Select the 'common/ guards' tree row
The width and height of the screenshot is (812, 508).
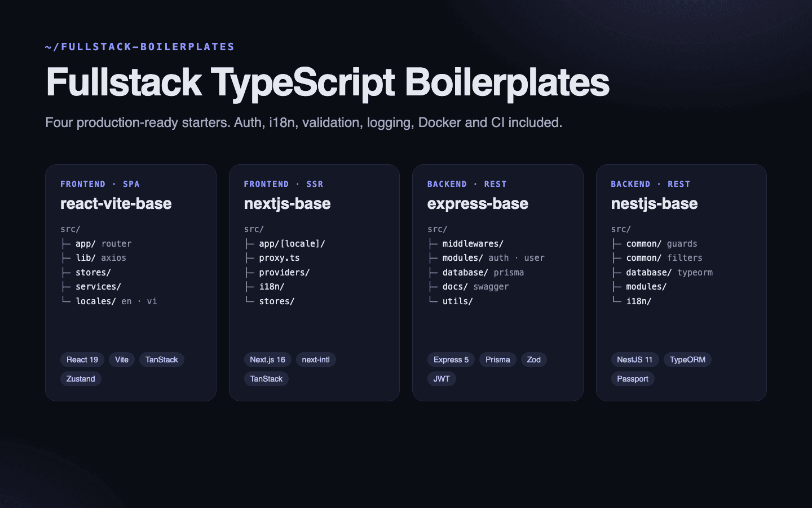coord(654,244)
